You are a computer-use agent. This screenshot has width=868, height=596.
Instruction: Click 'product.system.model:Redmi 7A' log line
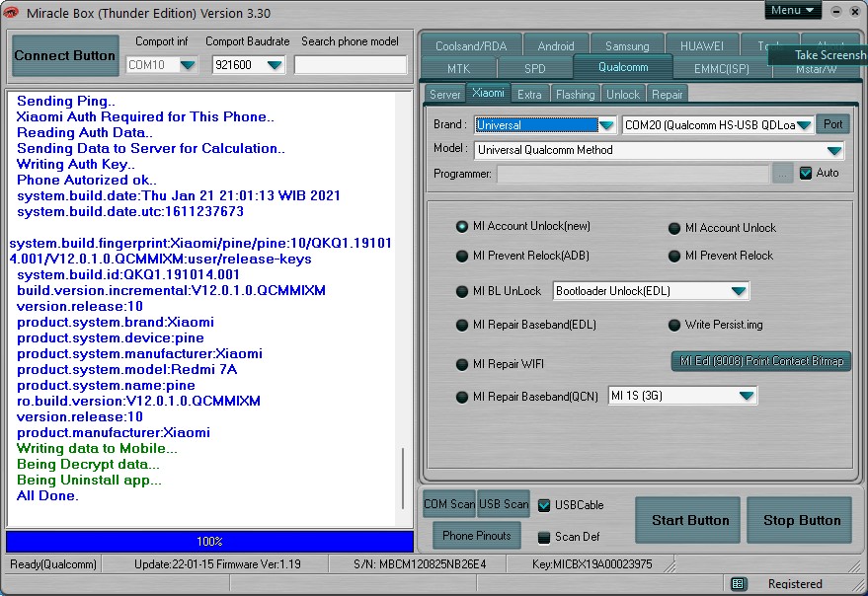pos(127,369)
